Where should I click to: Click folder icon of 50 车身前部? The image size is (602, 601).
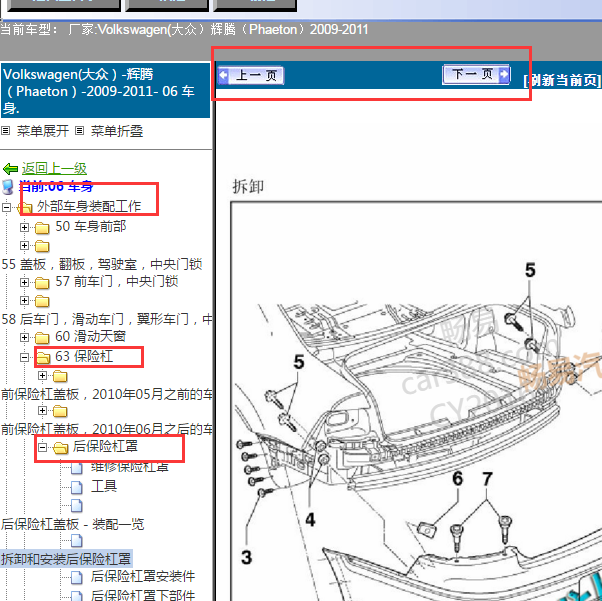pos(42,228)
